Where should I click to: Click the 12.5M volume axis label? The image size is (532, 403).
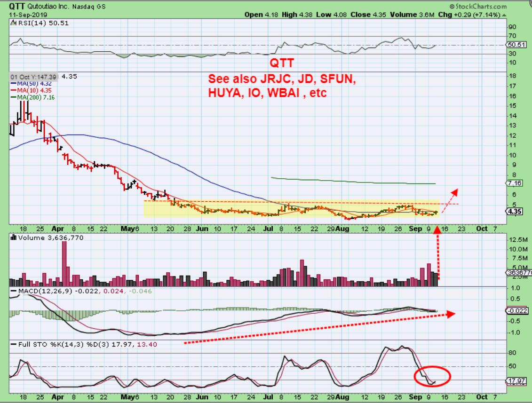pos(518,240)
